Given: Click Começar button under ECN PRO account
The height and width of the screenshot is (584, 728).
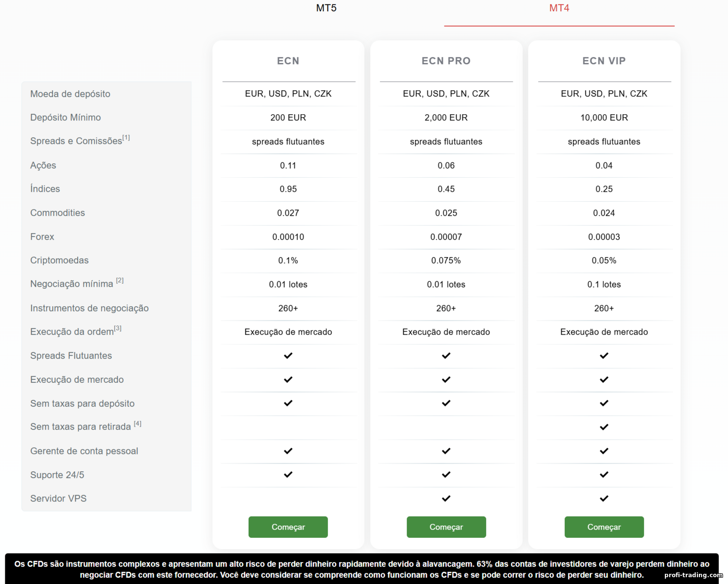Looking at the screenshot, I should (x=446, y=527).
